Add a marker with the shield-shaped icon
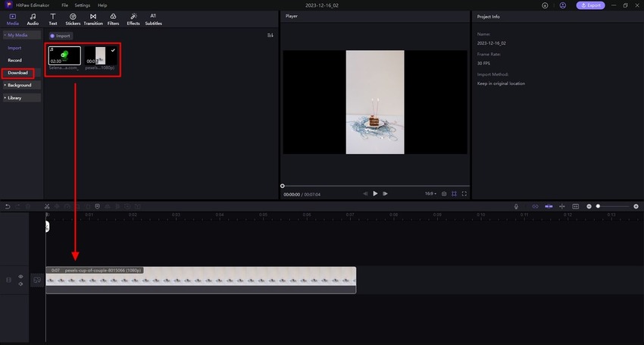Image resolution: width=644 pixels, height=345 pixels. 97,206
